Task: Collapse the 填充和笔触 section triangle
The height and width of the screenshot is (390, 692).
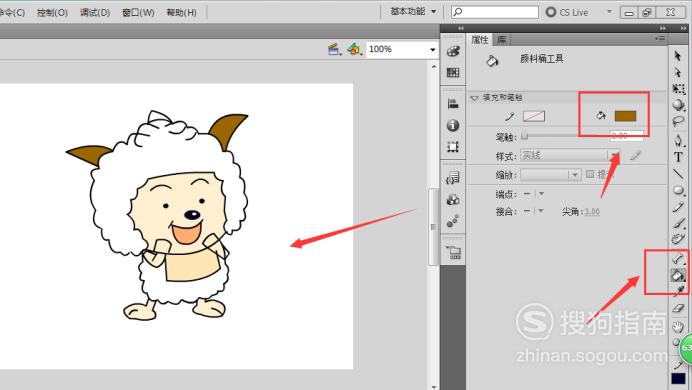Action: point(474,98)
